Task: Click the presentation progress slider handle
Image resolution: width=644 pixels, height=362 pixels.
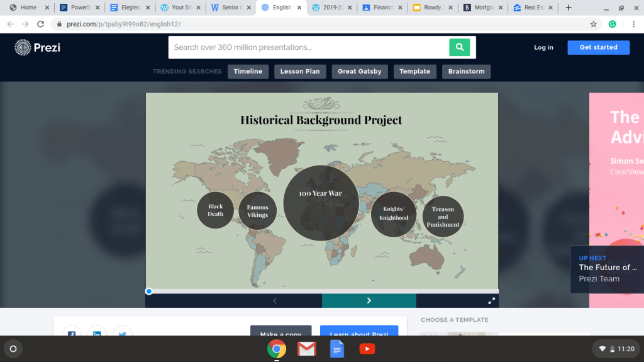Action: [x=149, y=291]
